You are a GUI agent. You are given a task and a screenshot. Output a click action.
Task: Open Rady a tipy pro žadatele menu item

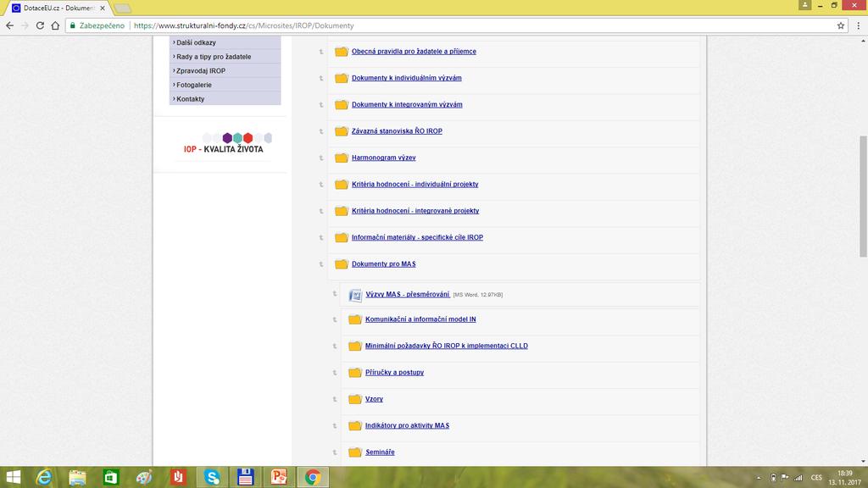(x=214, y=57)
